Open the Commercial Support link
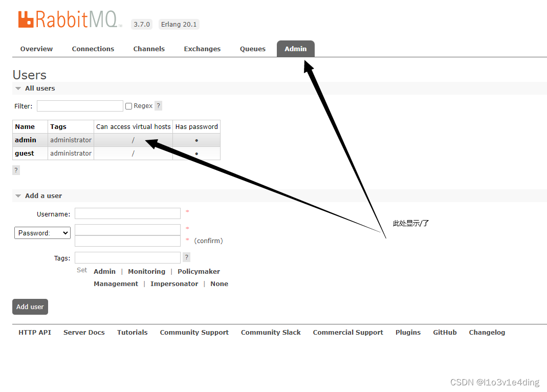This screenshot has height=392, width=547. point(348,332)
